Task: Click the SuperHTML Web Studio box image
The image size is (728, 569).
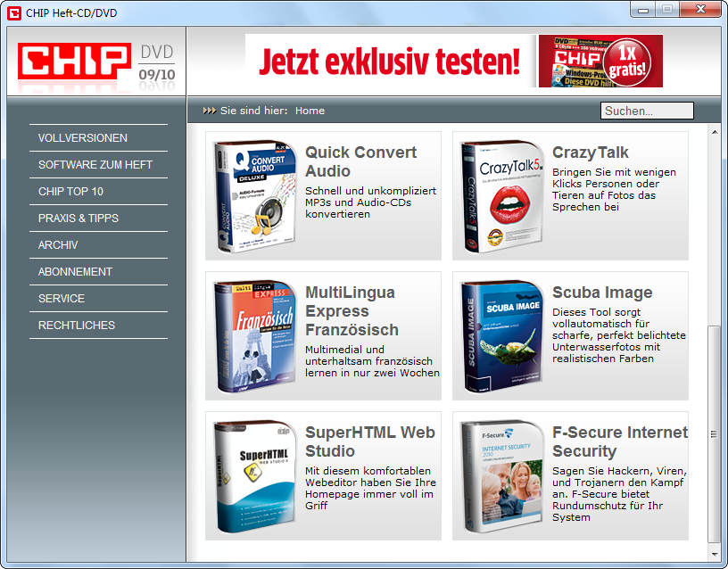Action: 254,476
